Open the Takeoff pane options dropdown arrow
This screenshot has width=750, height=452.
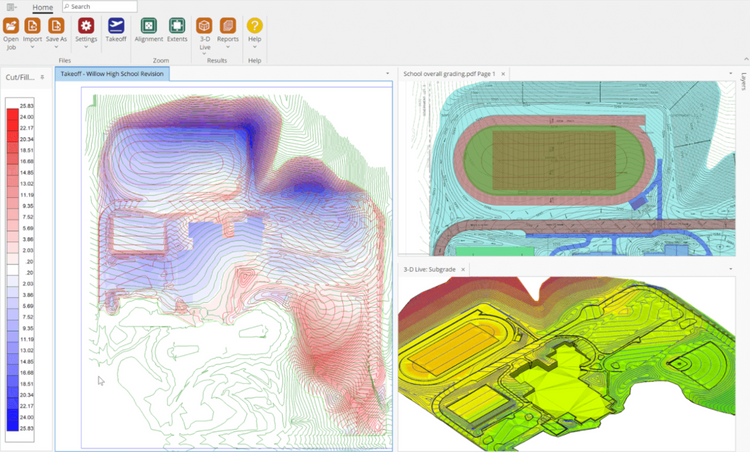[x=387, y=74]
